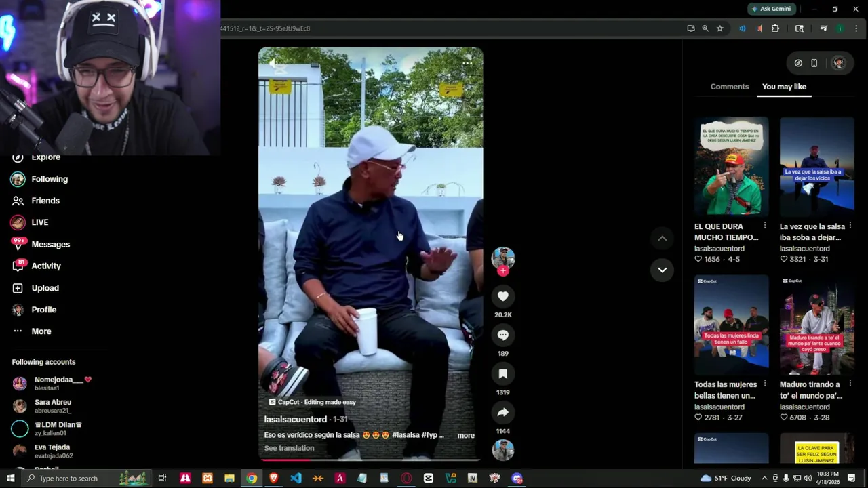Screen dimensions: 868x488
Task: Click the Get app phone icon
Action: pyautogui.click(x=814, y=63)
